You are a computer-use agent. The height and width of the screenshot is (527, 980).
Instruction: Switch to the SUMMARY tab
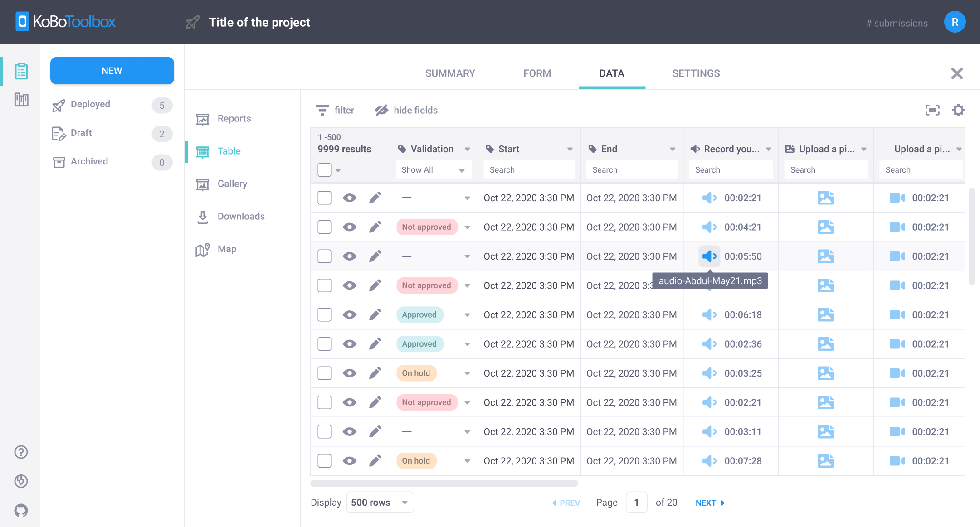point(449,73)
